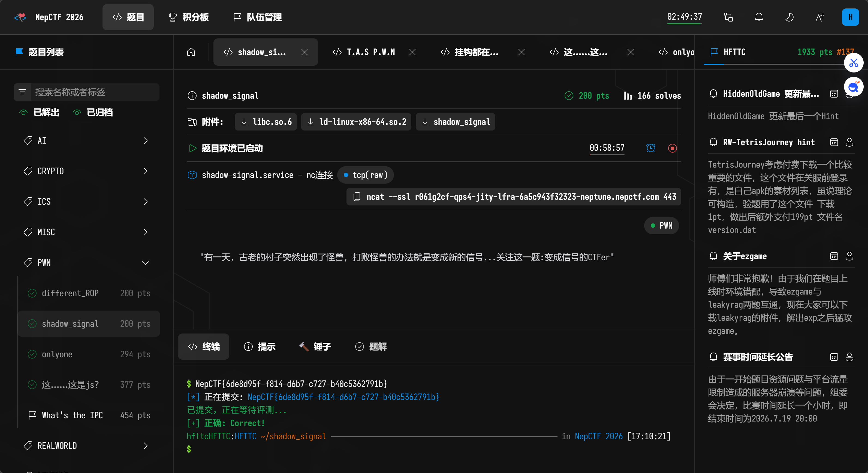Expand the MISC category
This screenshot has height=473, width=868.
coord(87,232)
